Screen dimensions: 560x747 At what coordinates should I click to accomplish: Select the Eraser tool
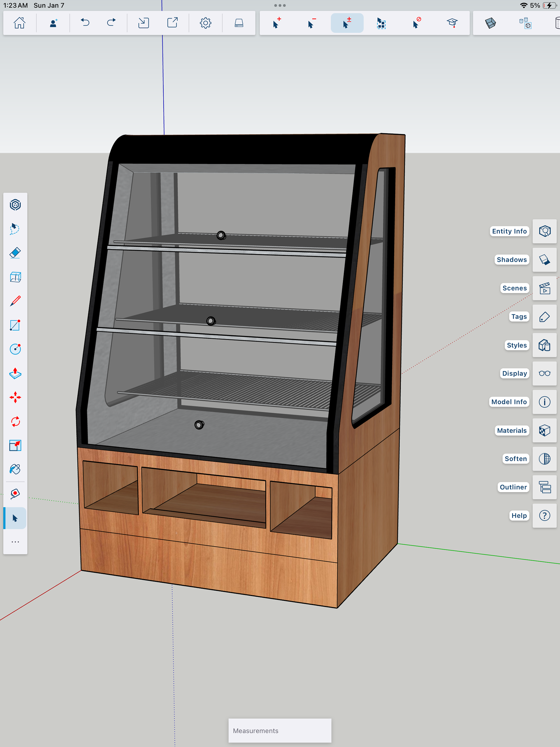15,253
